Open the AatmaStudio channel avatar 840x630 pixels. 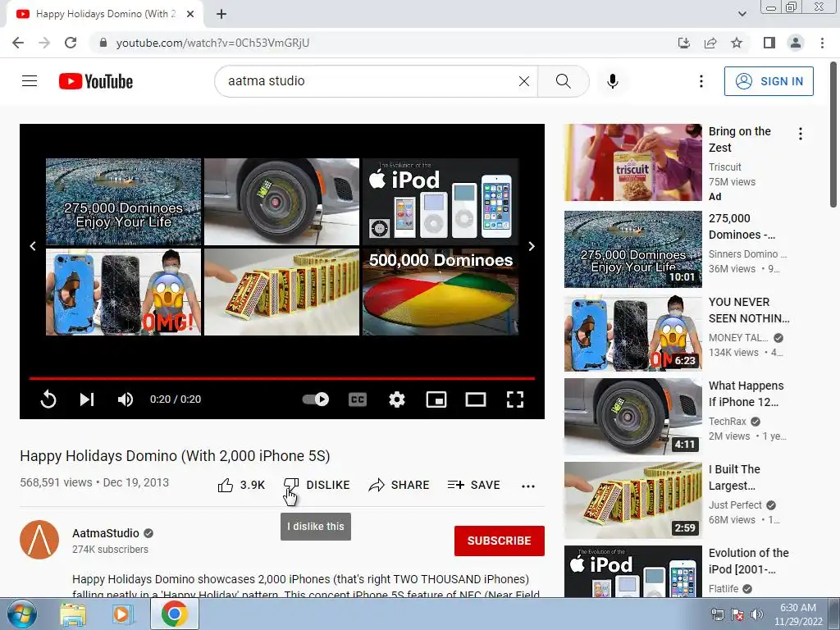[x=39, y=540]
